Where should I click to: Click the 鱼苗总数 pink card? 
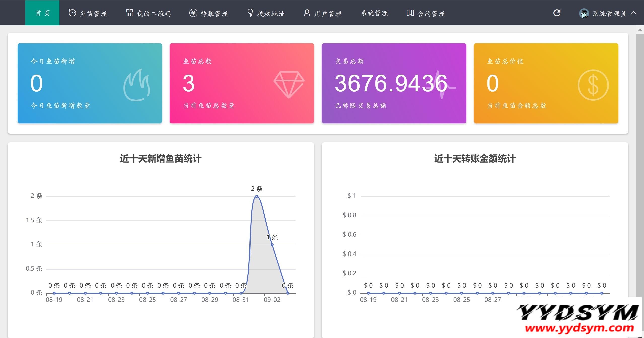click(x=242, y=83)
